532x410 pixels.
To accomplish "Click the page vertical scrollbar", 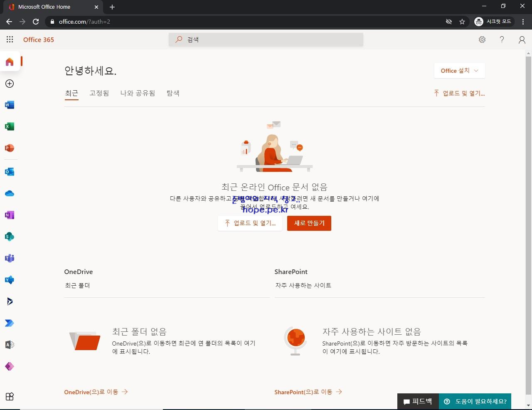I will [529, 225].
